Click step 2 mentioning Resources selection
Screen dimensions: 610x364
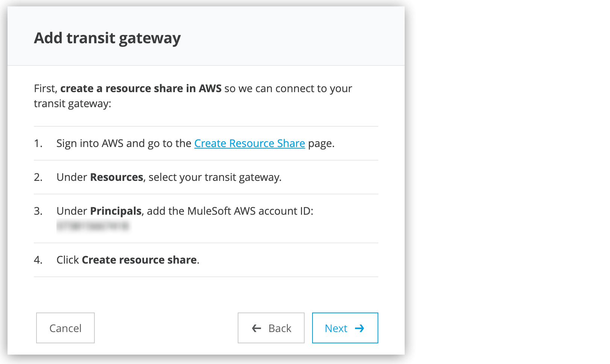pyautogui.click(x=168, y=177)
